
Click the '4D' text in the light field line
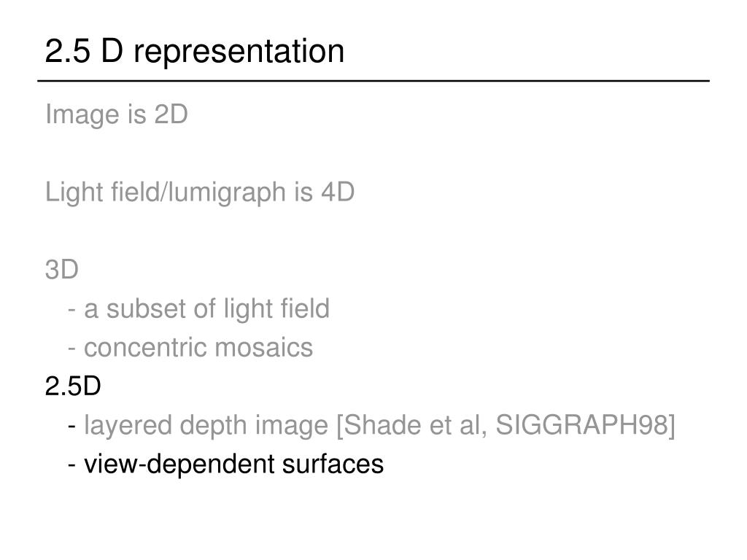tap(338, 192)
